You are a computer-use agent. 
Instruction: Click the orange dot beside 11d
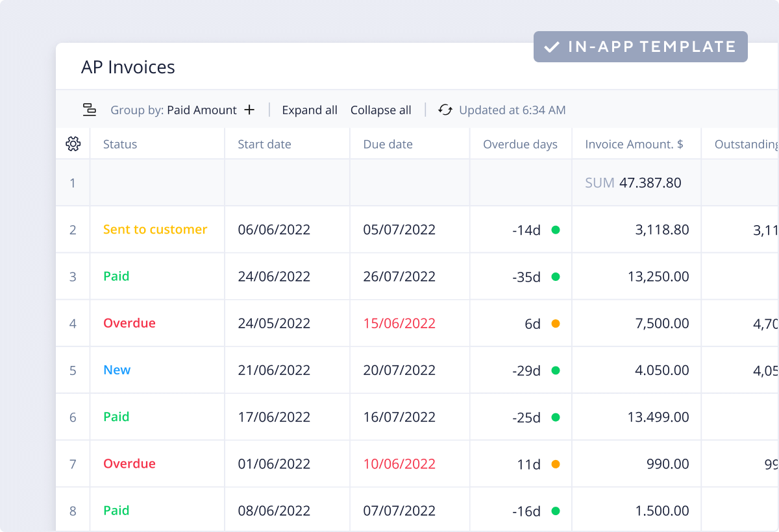point(556,464)
